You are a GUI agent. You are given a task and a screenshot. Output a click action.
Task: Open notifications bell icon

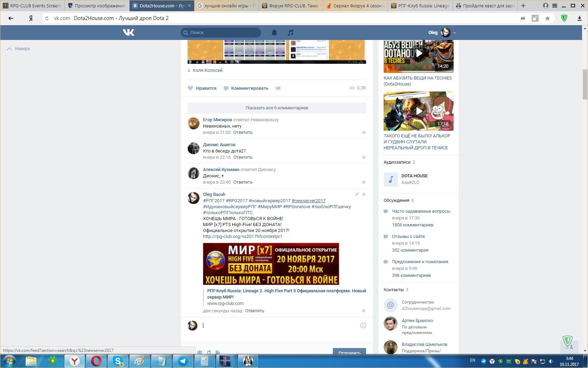(x=274, y=32)
